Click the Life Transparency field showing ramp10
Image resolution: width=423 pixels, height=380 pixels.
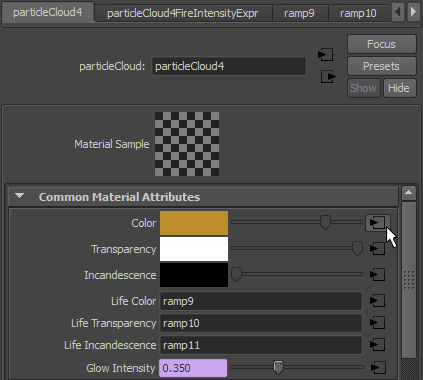(x=261, y=323)
